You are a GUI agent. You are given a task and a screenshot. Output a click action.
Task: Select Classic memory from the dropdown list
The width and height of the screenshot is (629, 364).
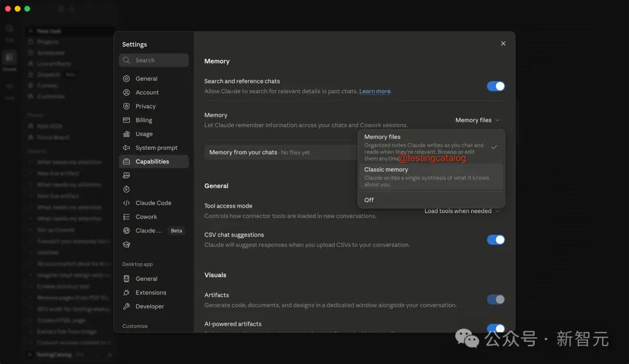tap(431, 176)
